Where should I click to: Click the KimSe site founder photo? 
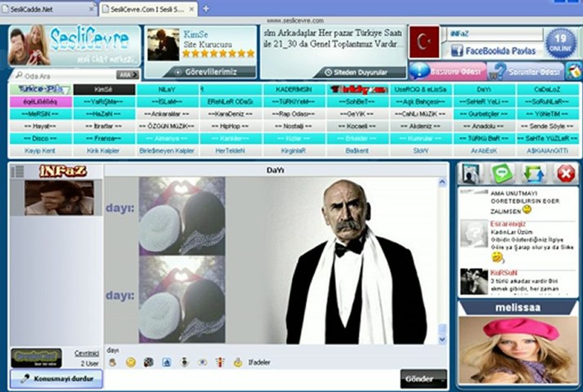coord(163,45)
